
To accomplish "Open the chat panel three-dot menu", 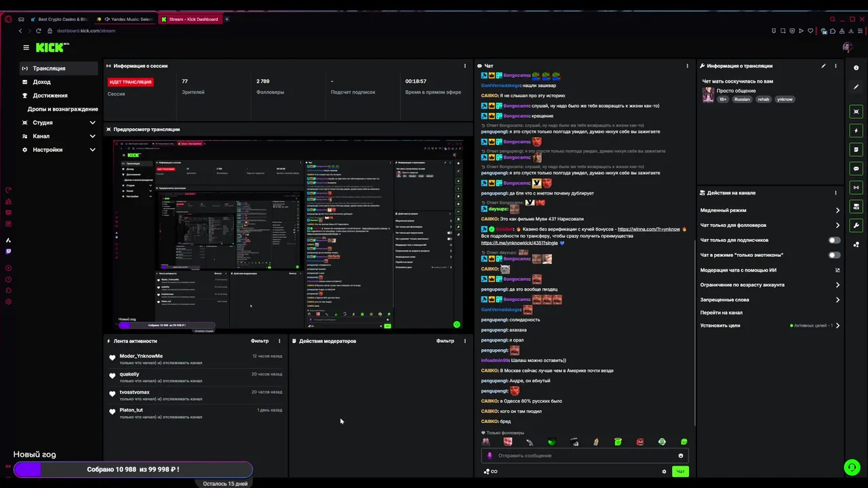I will pos(687,66).
